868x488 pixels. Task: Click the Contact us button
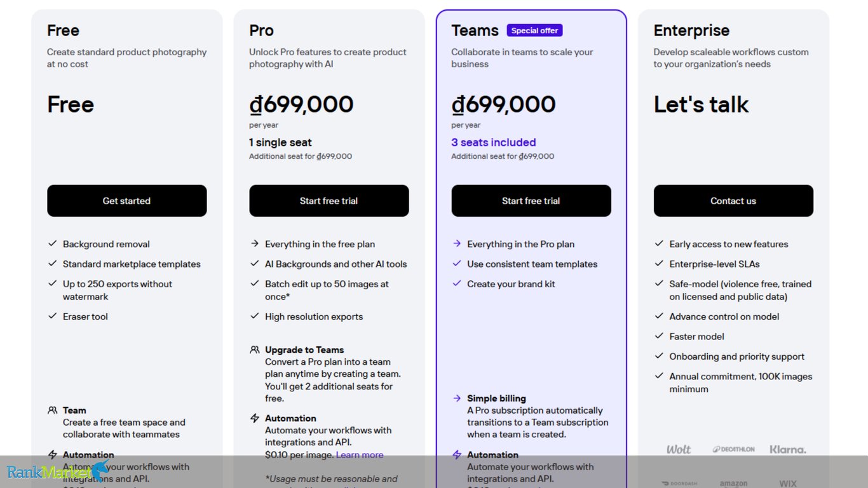[x=733, y=201]
